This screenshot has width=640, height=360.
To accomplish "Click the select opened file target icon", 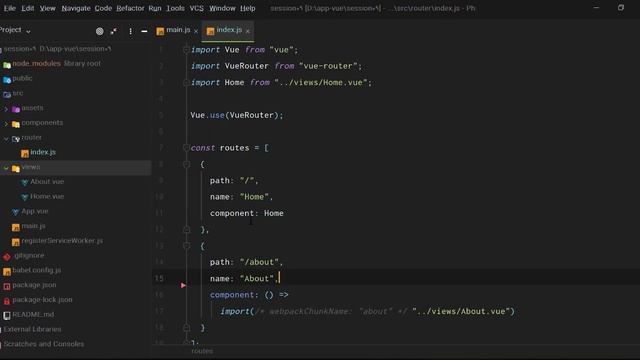I will tap(100, 31).
